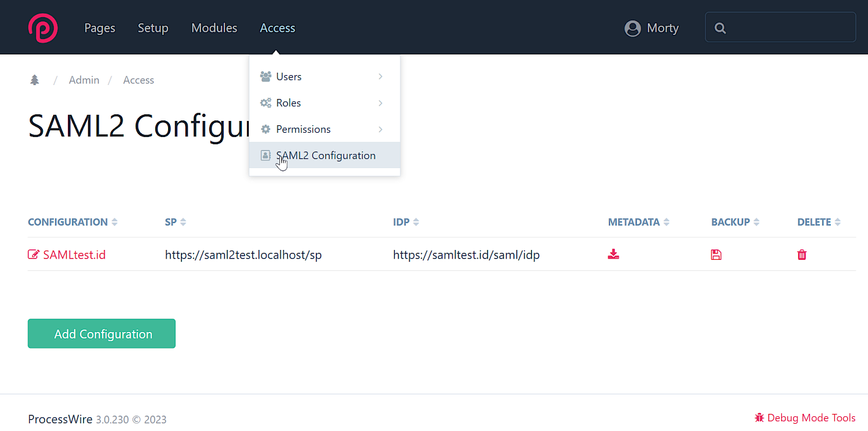Click the backup save icon for SAMLtest.id

tap(716, 254)
